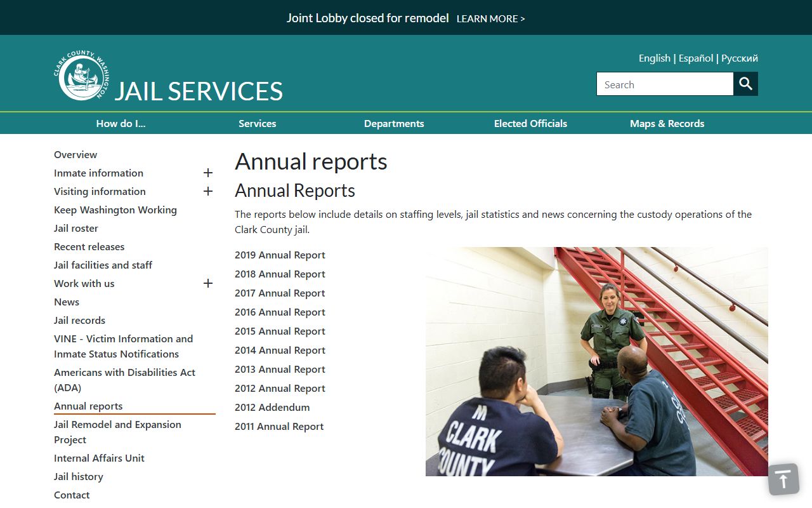Open the 2012 Addendum link

coord(272,407)
